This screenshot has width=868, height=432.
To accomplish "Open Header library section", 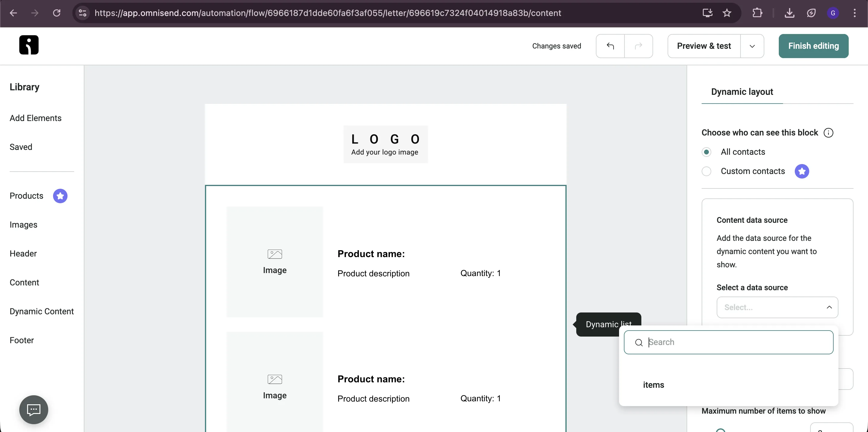I will [x=23, y=254].
